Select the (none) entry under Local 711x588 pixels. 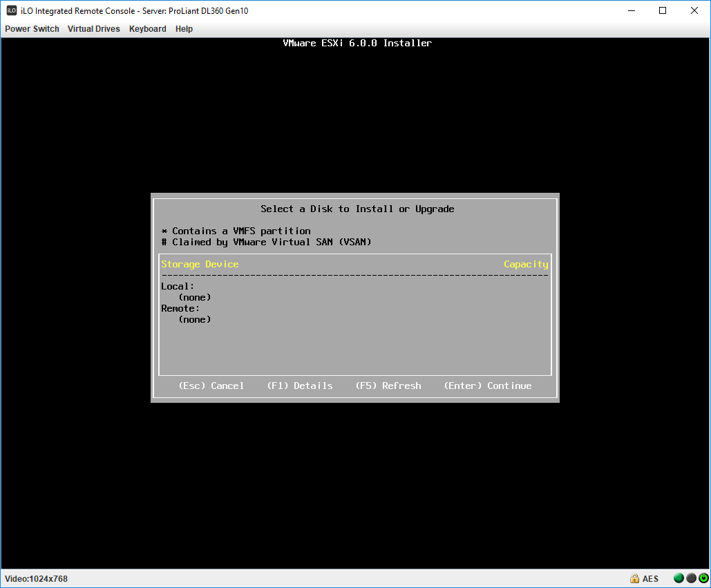195,296
